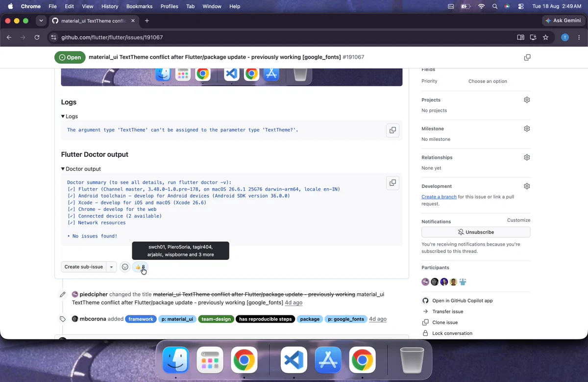Viewport: 588px width, 382px height.
Task: Open App Store from the Dock
Action: tap(328, 360)
